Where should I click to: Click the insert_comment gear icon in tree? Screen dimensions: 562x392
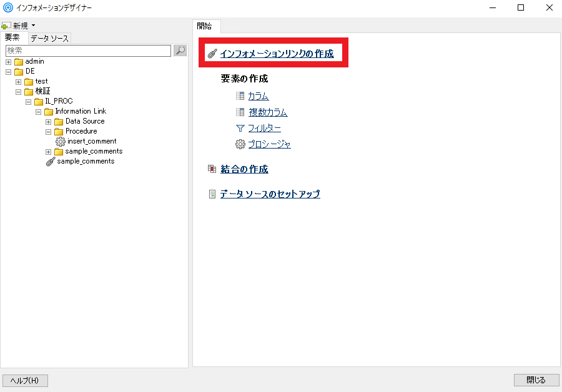[x=60, y=142]
